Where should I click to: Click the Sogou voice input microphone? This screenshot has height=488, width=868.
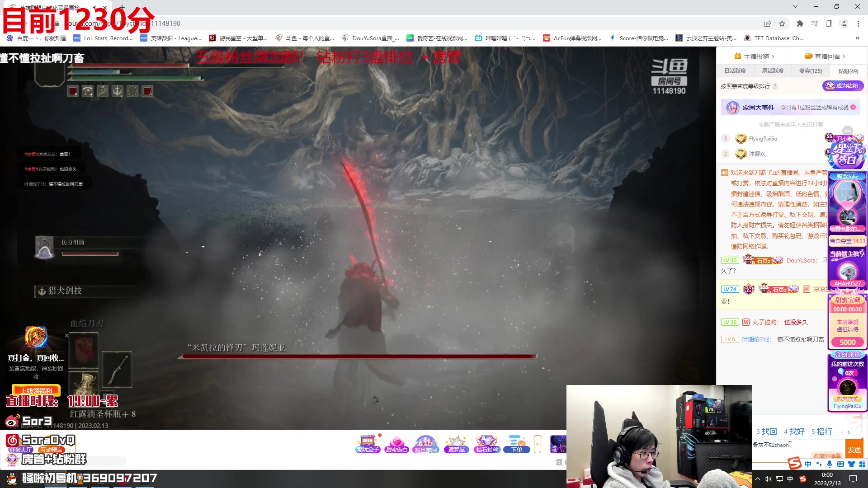click(830, 464)
